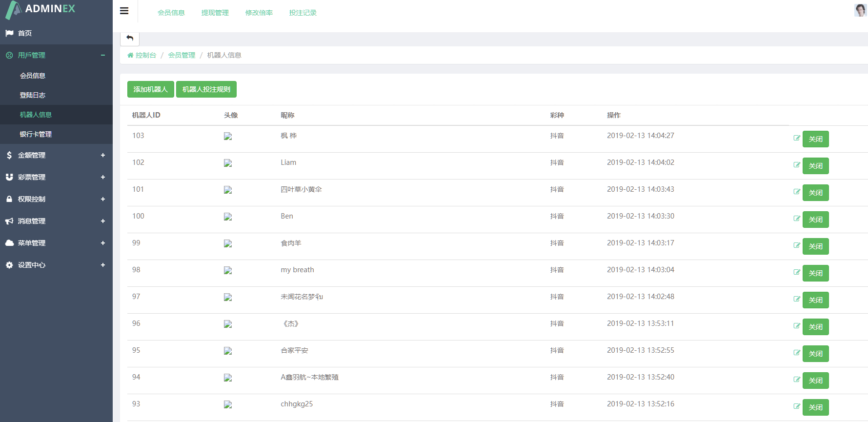Click the back arrow icon

(130, 38)
